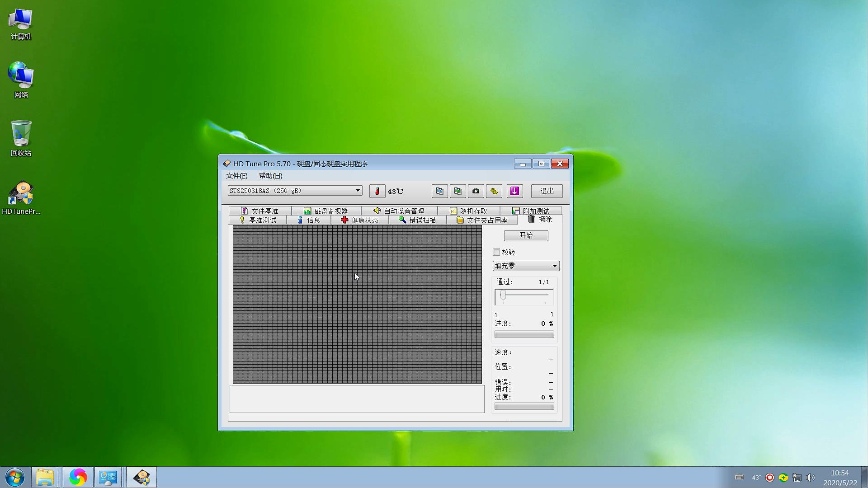Click the yellow options wrench icon
The width and height of the screenshot is (868, 488).
point(494,191)
